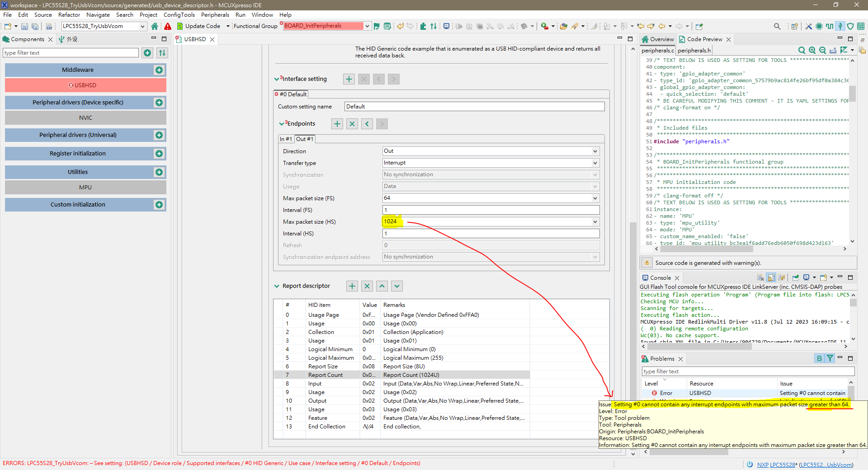Screen dimensions: 868x470
Task: Clear the GUI Flash Tool console
Action: (x=760, y=277)
